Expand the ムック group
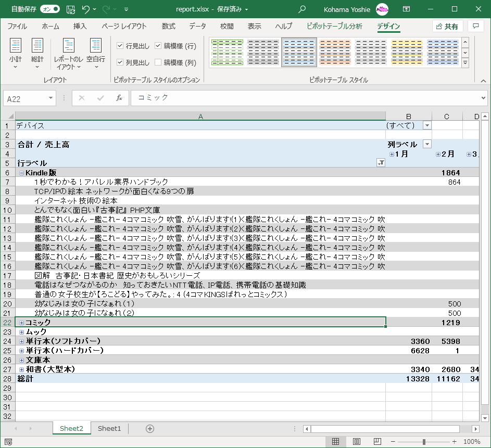Viewport: 491px width, 448px height. point(21,332)
